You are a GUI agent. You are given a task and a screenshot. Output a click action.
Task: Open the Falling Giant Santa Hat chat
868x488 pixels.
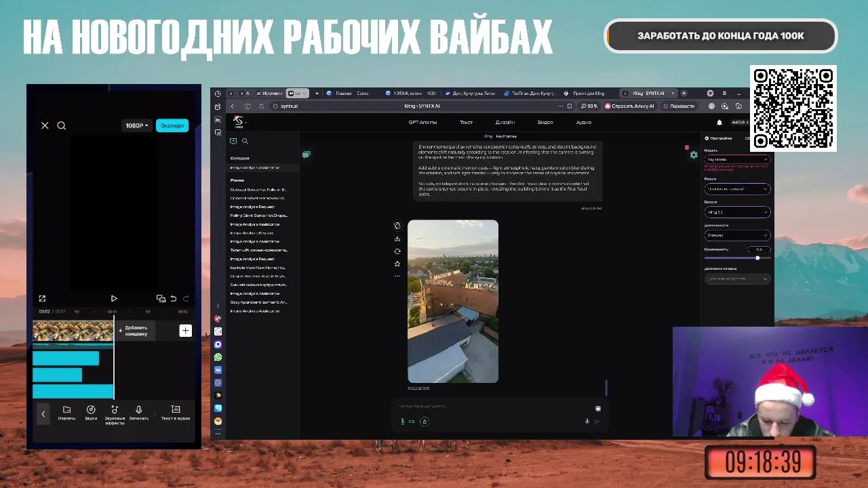coord(258,216)
